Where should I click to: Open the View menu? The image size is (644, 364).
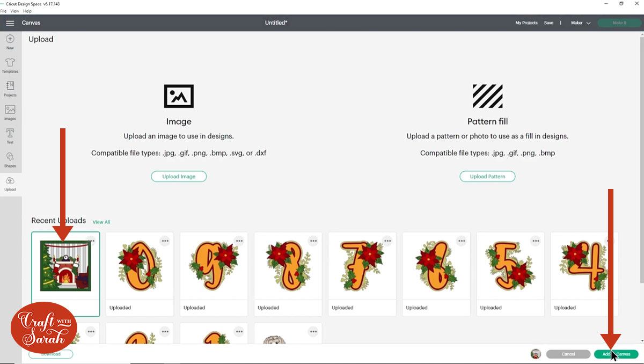(14, 11)
